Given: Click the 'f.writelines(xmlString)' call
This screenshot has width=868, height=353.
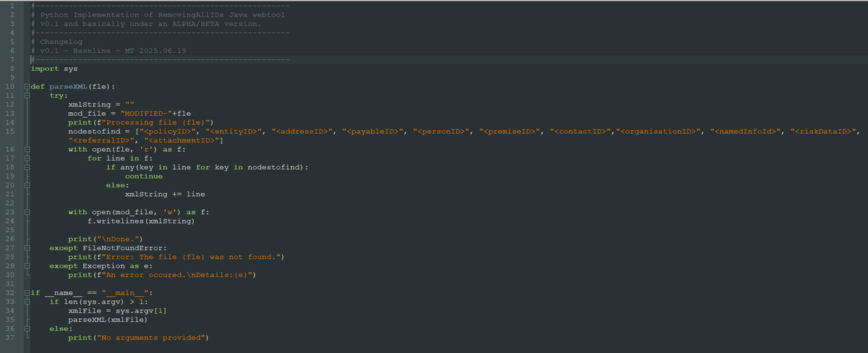Looking at the screenshot, I should 142,221.
